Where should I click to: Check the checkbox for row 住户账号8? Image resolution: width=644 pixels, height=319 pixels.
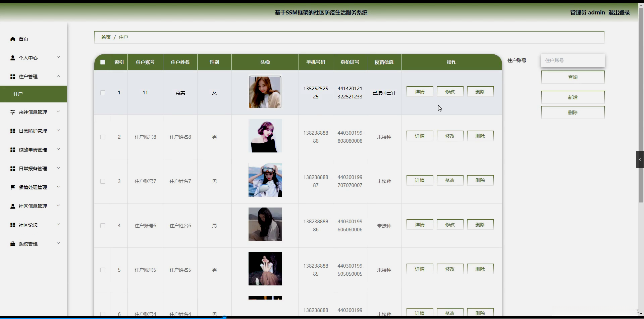click(x=103, y=137)
